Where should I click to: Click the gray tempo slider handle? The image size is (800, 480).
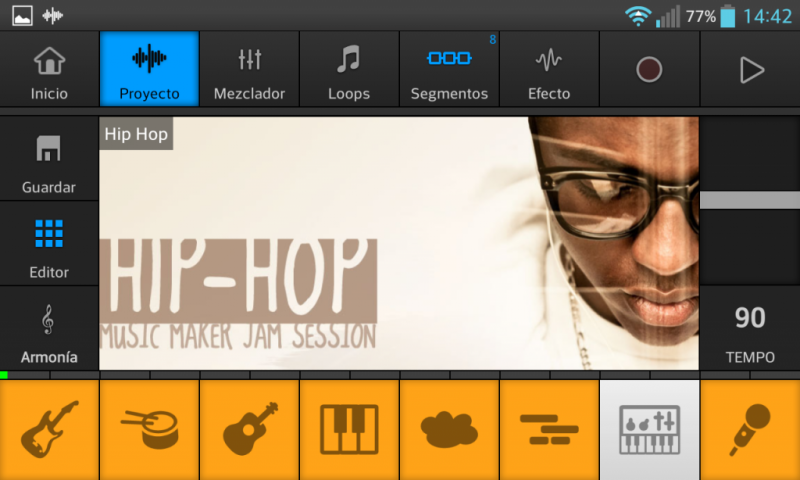749,200
